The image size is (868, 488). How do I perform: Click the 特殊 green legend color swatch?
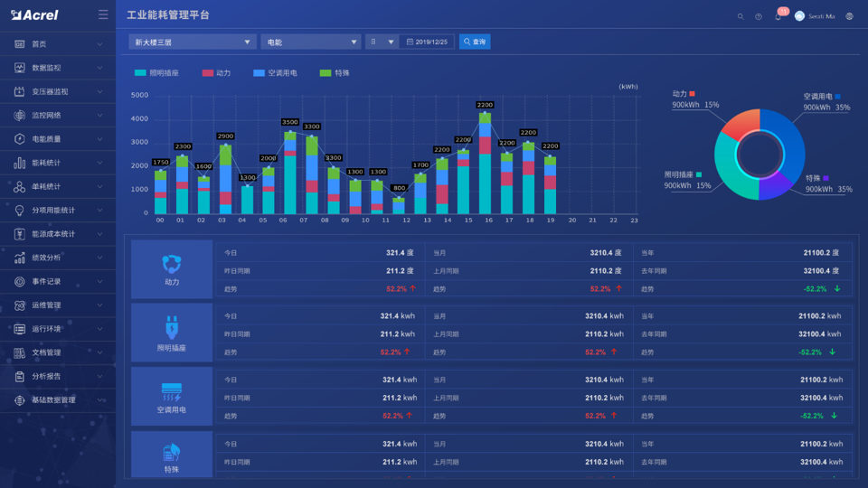[325, 73]
